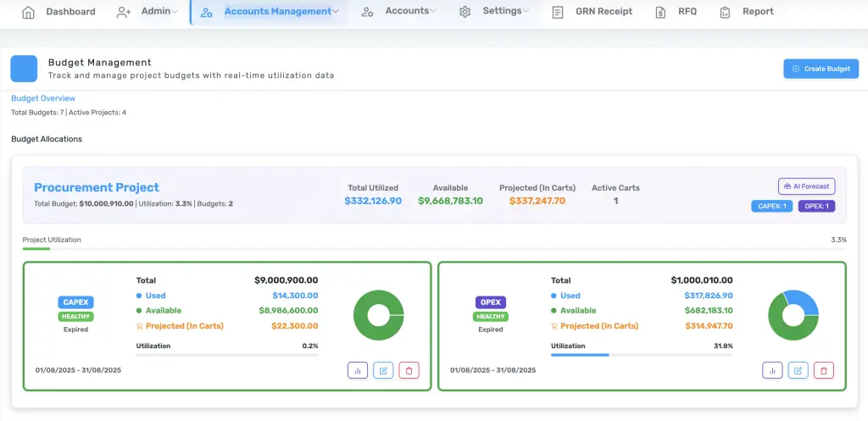Click the Budget Overview link
868x421 pixels.
point(43,98)
